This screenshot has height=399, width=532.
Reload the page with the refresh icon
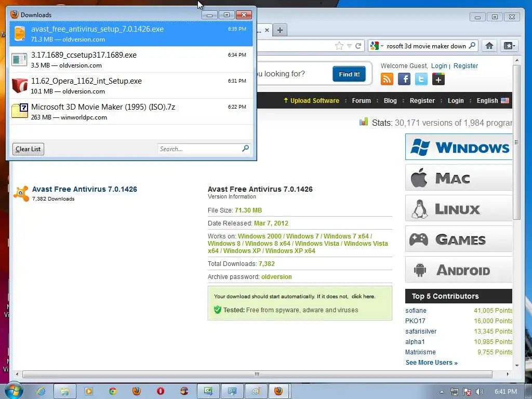pos(358,46)
